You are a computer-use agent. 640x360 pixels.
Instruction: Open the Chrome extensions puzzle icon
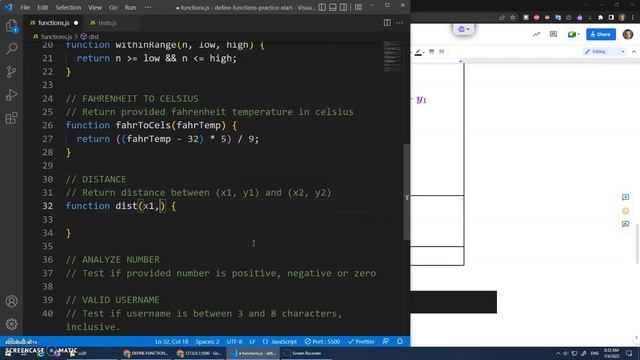point(600,17)
